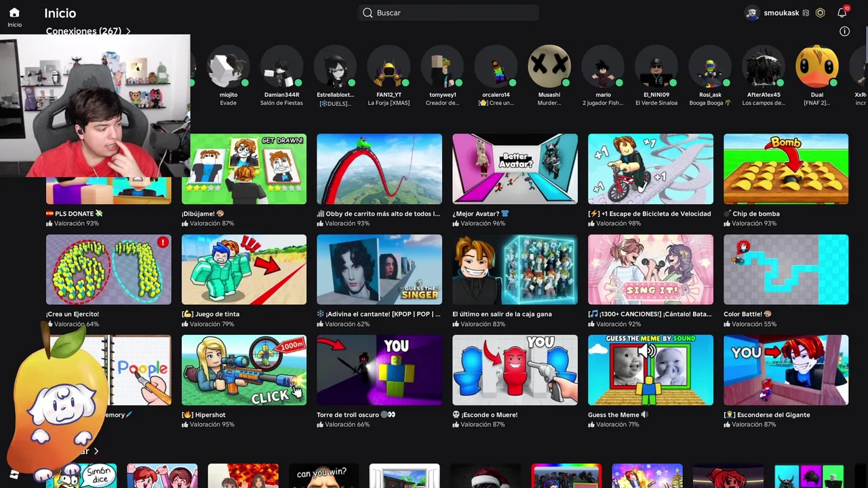Screen dimensions: 868x488
Task: Click the info circle icon
Action: [x=844, y=31]
